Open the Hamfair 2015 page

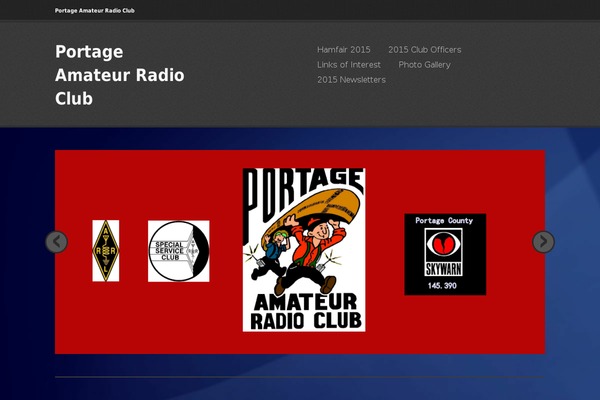(x=344, y=50)
